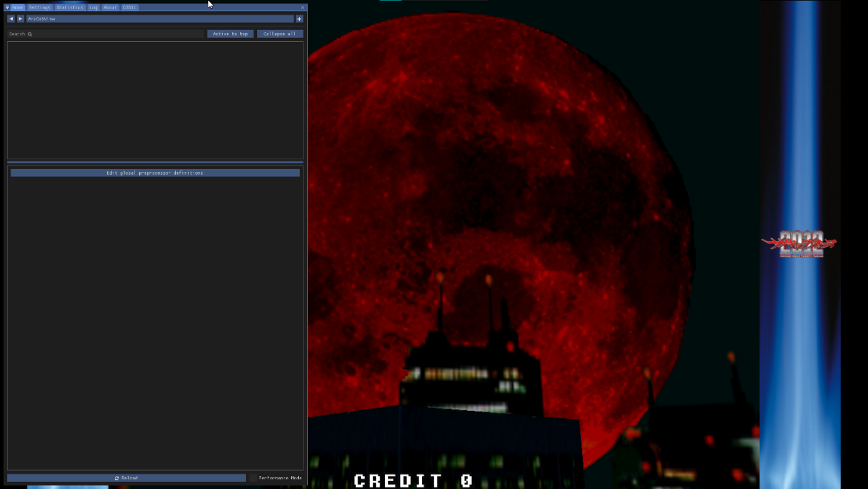Open the Statistics tab
The height and width of the screenshot is (489, 868).
[x=70, y=7]
